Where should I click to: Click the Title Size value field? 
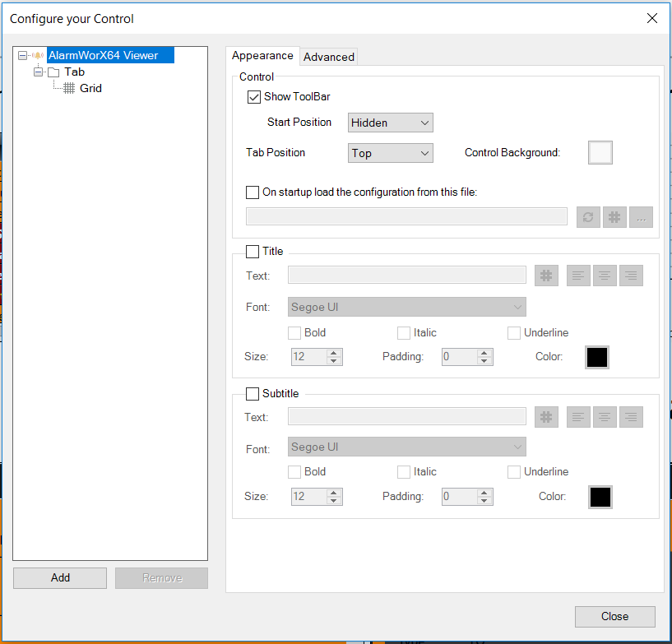[x=309, y=356]
